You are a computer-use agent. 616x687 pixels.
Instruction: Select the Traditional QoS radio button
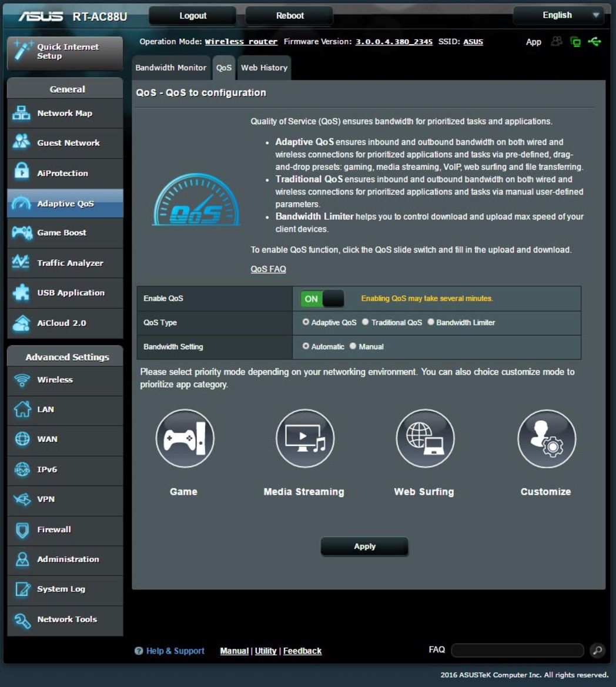point(365,322)
